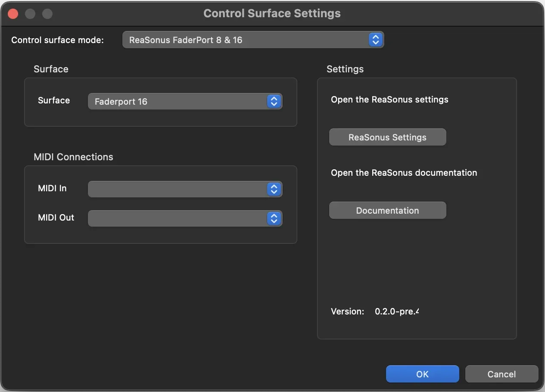Click the "MIDI Connections" section heading
This screenshot has width=545, height=392.
click(73, 157)
